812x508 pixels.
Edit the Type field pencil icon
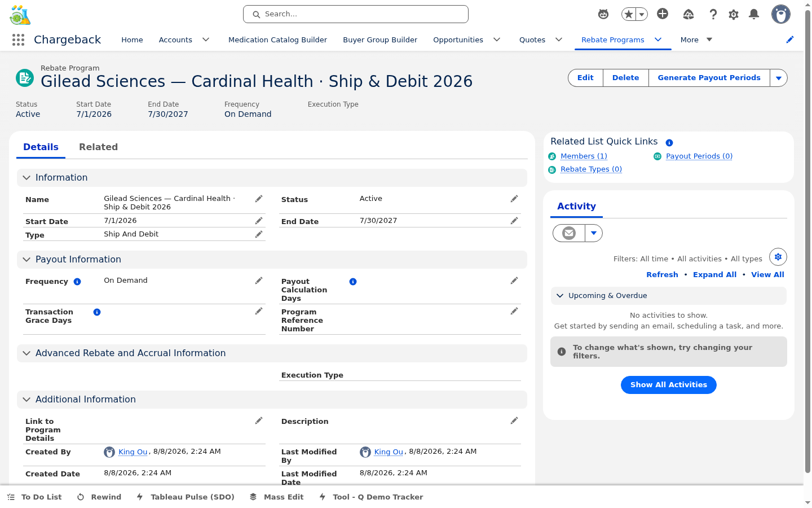click(x=259, y=234)
